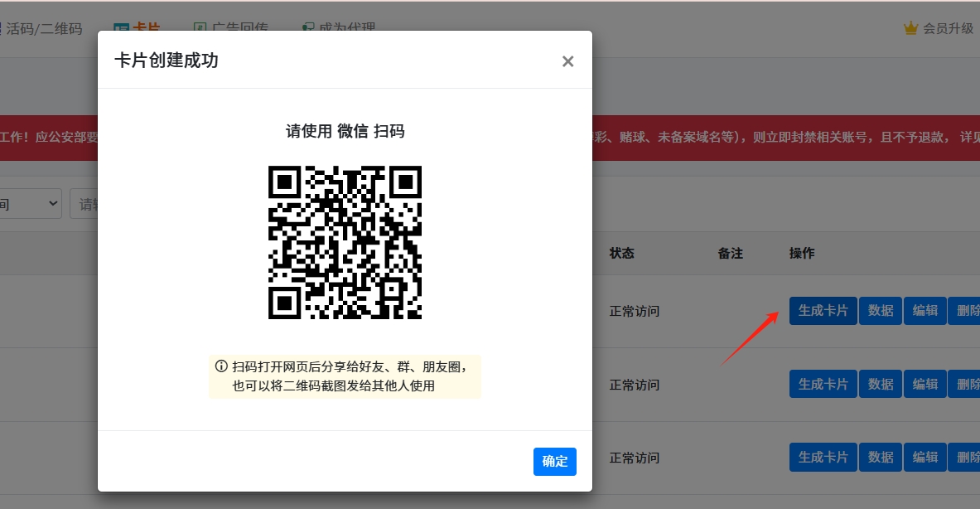The image size is (980, 509).
Task: Click 生成卡片 in the second row
Action: click(823, 384)
